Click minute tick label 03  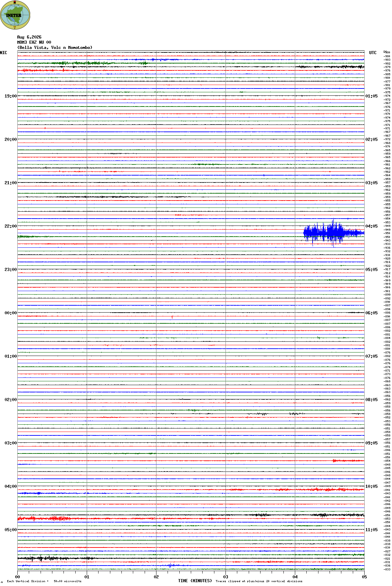pyautogui.click(x=225, y=577)
